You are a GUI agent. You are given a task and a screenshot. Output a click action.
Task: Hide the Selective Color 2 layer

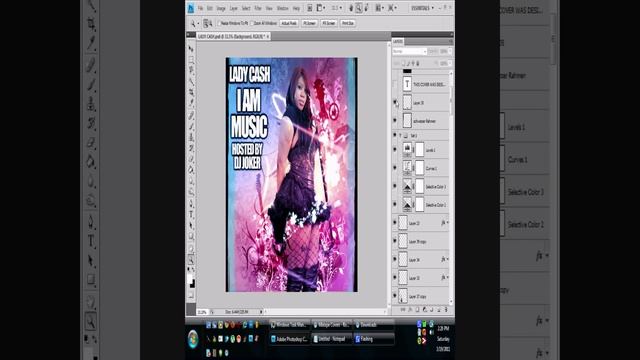(395, 204)
